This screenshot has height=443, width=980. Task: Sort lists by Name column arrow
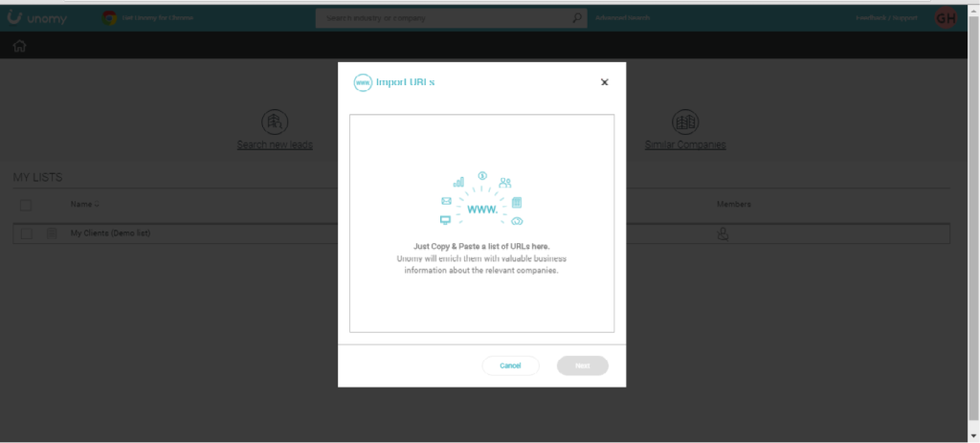tap(97, 204)
